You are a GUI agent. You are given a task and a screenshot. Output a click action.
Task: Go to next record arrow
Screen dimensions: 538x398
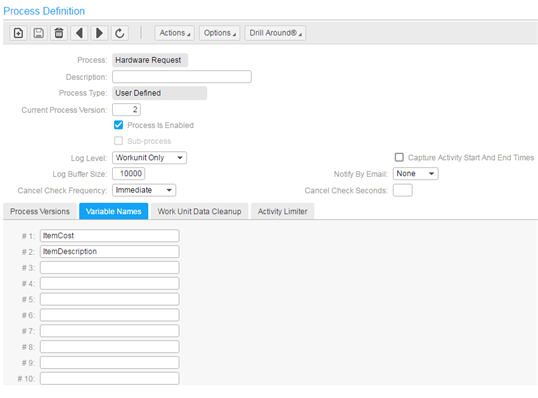click(x=100, y=33)
